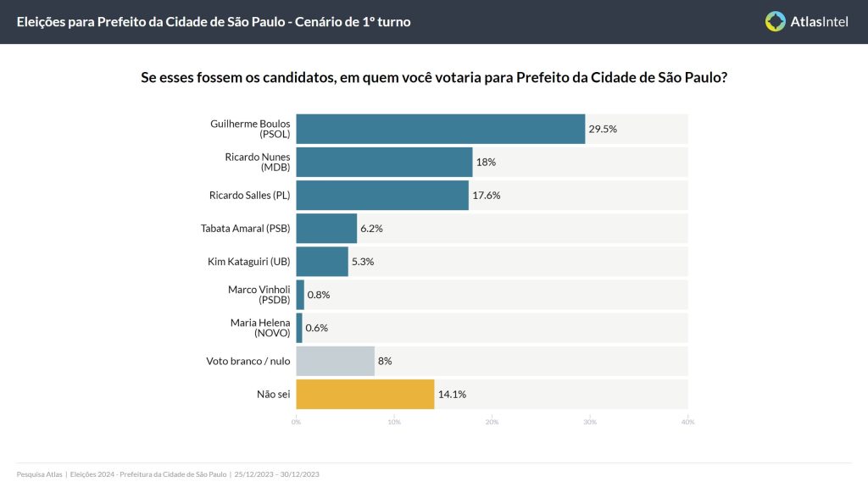This screenshot has width=868, height=487.
Task: Click the Ricardo Salles bar
Action: click(382, 195)
